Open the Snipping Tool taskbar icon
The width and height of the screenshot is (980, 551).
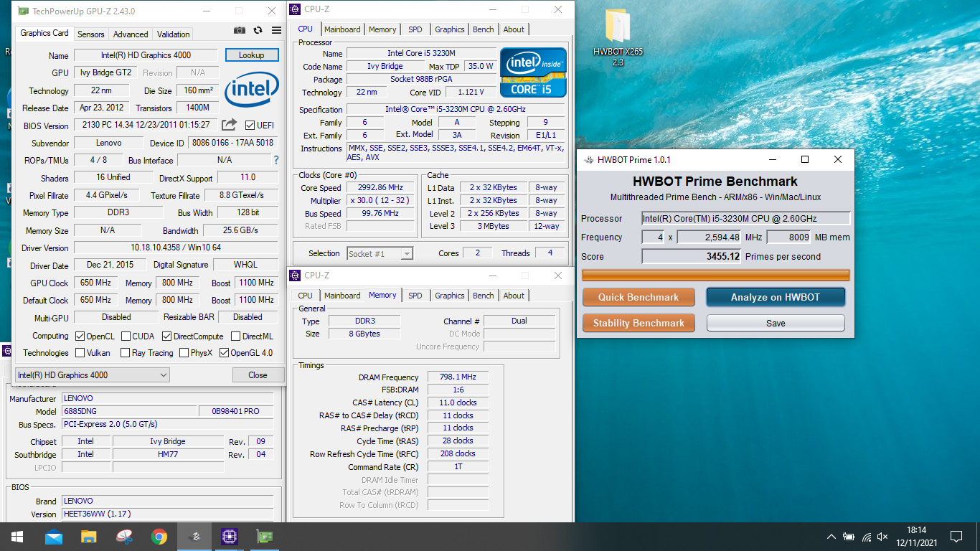(123, 536)
